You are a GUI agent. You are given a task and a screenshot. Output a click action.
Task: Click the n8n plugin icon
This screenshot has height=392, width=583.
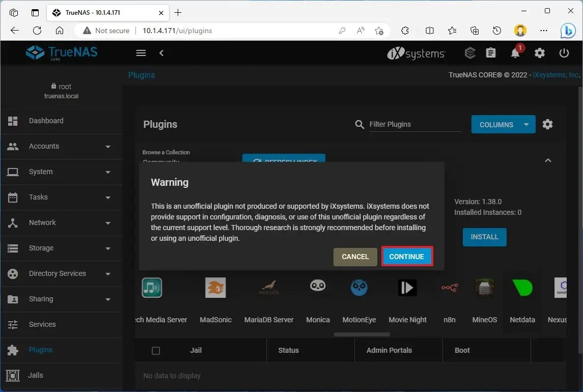click(450, 288)
